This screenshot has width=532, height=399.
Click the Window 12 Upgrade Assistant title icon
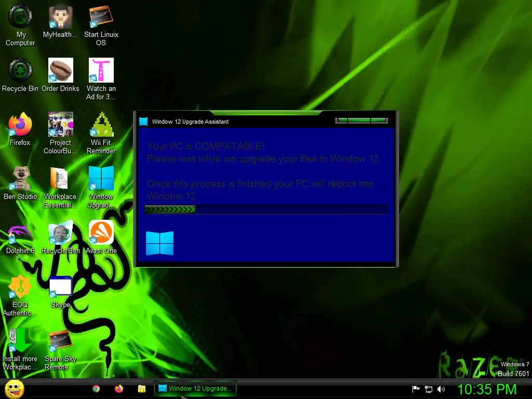pyautogui.click(x=143, y=122)
